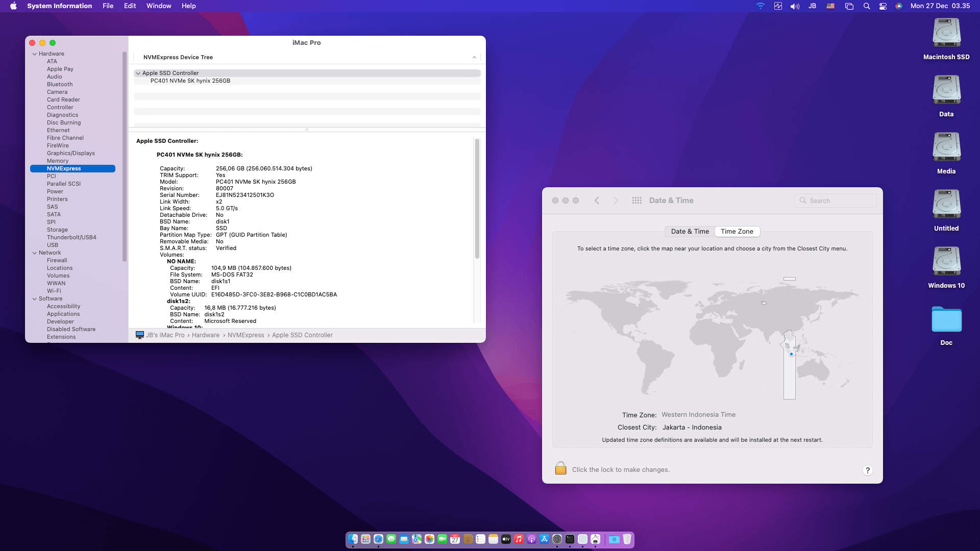Open Downloads folder in the Dock
The image size is (980, 551).
click(x=614, y=539)
